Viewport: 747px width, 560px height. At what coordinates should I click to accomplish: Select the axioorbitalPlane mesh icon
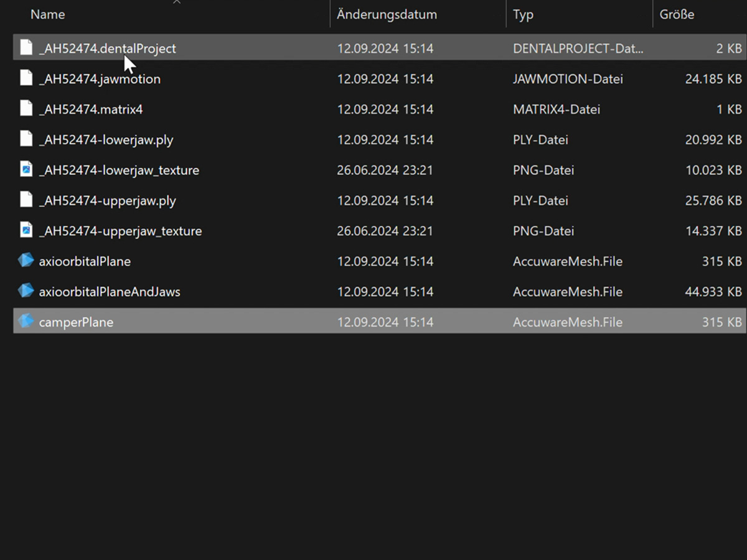tap(26, 261)
